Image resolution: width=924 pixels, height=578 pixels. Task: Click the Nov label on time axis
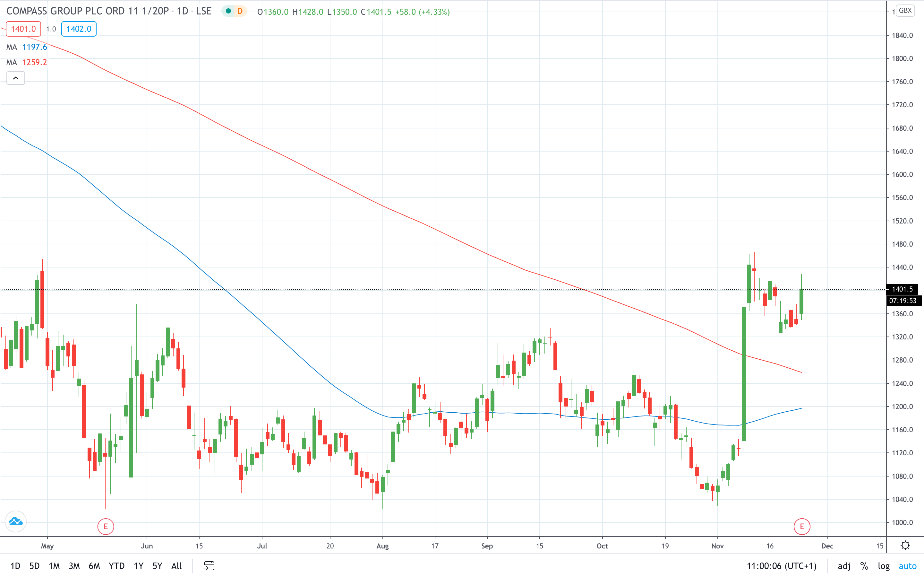pos(717,546)
